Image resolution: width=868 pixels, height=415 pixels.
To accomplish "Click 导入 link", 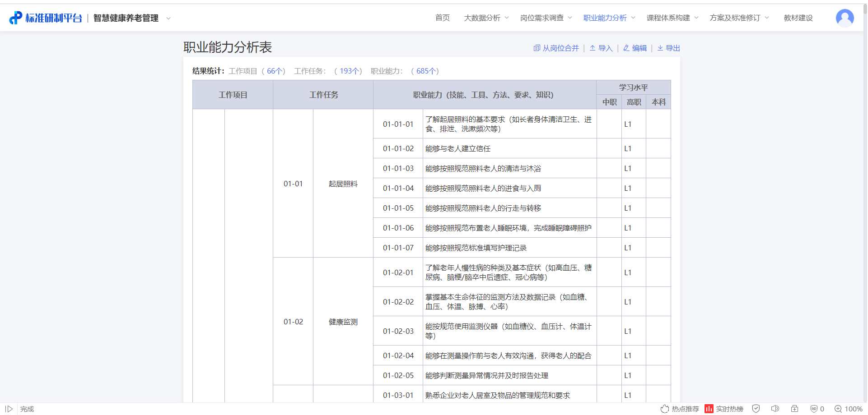I will coord(601,48).
